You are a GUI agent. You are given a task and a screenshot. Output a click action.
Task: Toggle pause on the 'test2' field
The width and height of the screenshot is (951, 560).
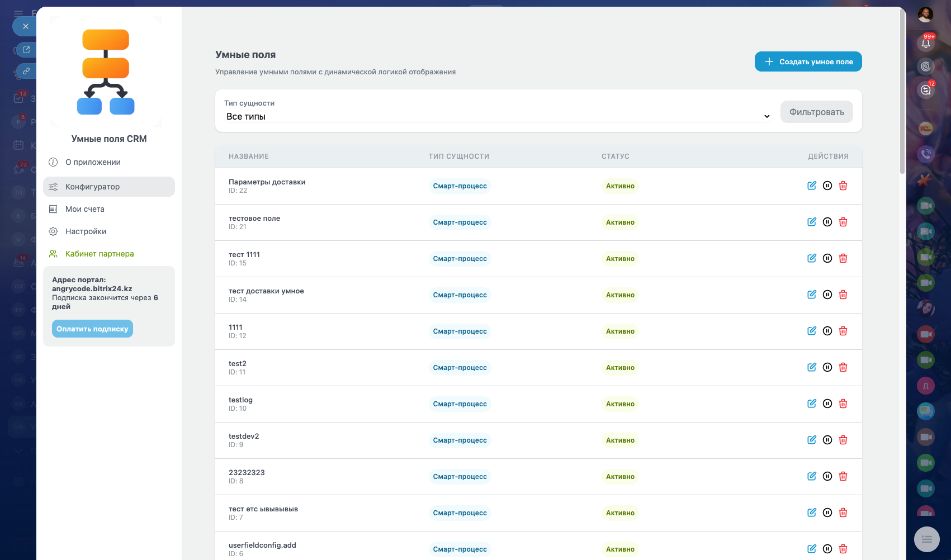point(827,367)
